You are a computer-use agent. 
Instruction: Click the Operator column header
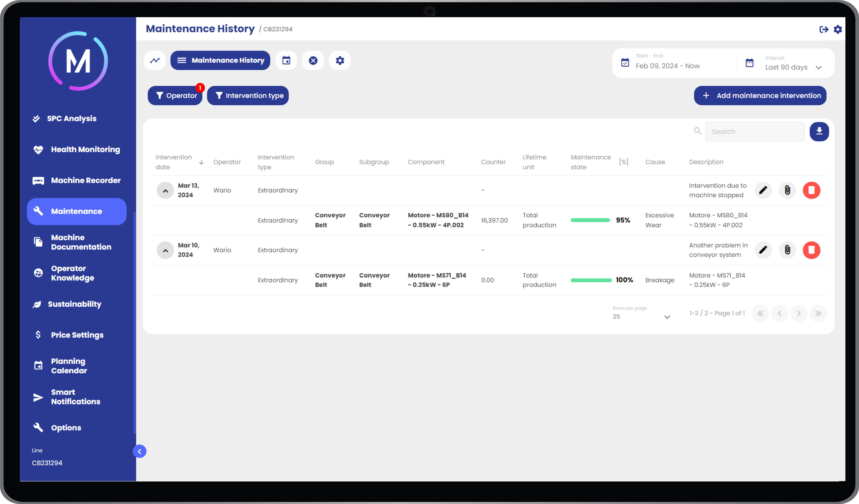tap(227, 162)
